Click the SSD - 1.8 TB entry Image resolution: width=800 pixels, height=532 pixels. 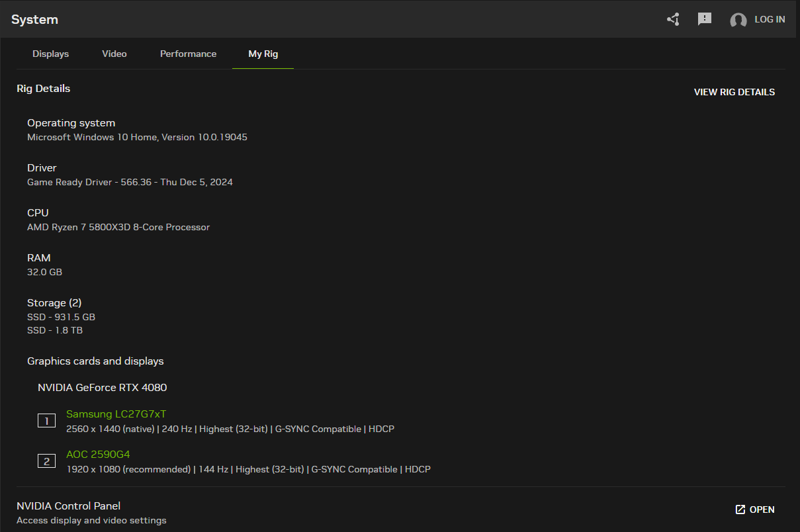point(55,330)
